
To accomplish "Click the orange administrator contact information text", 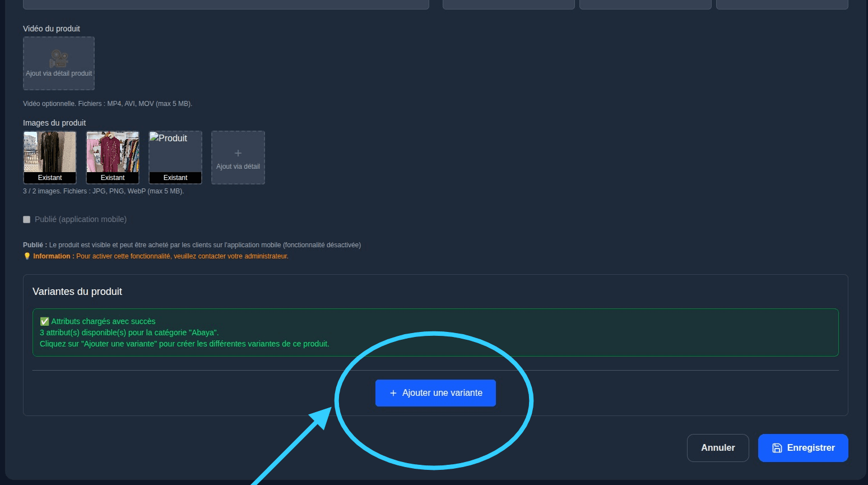I will click(182, 256).
